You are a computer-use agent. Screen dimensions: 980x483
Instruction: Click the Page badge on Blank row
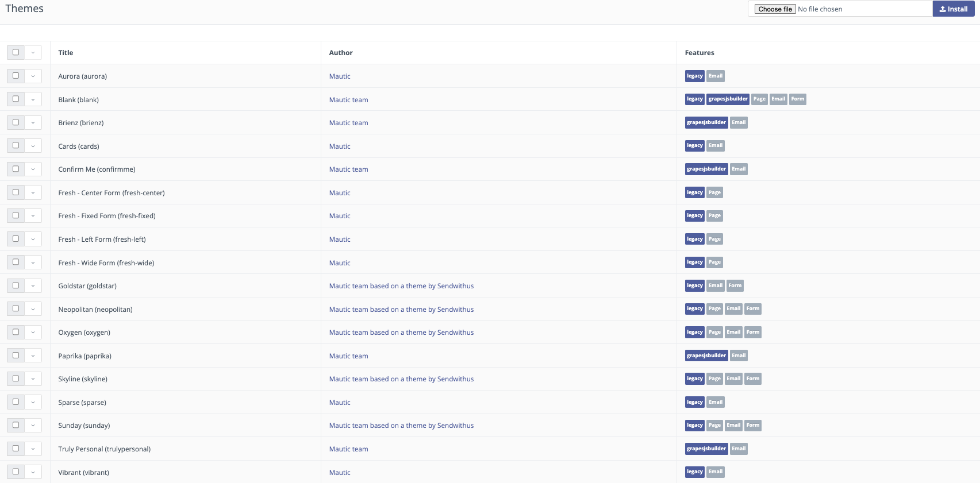click(759, 99)
